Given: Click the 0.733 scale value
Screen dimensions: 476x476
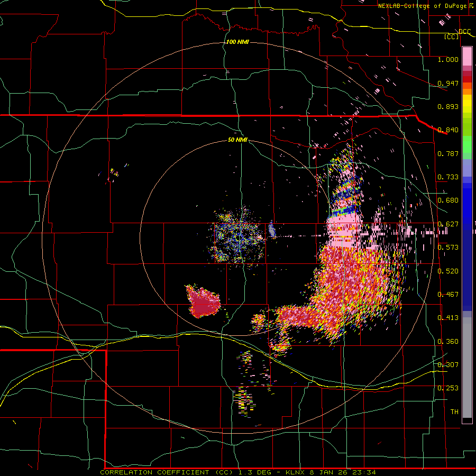Looking at the screenshot, I should (x=448, y=177).
